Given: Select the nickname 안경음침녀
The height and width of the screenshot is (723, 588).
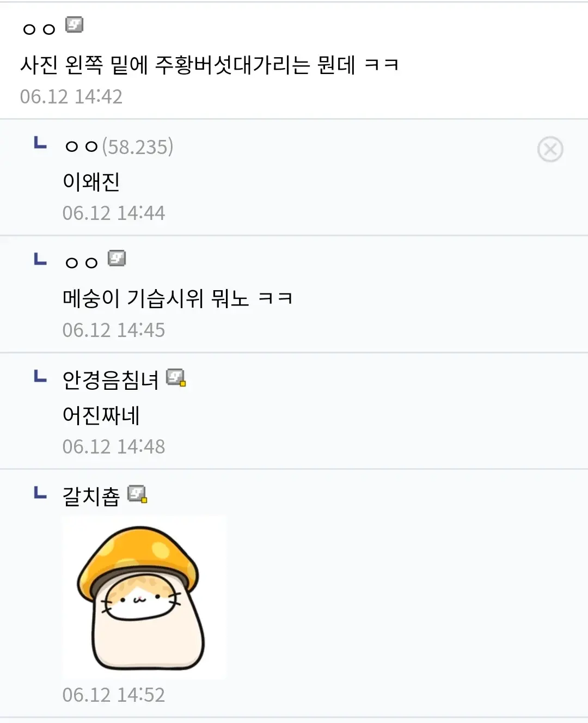Looking at the screenshot, I should 111,379.
